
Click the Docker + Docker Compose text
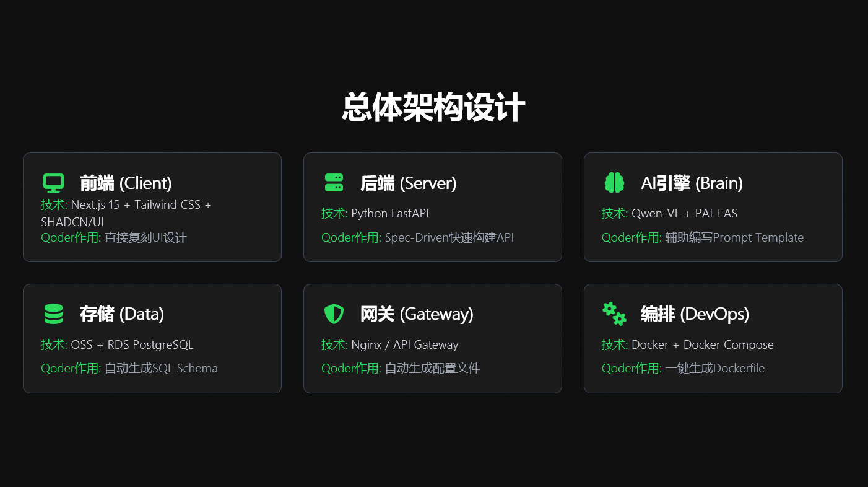703,345
